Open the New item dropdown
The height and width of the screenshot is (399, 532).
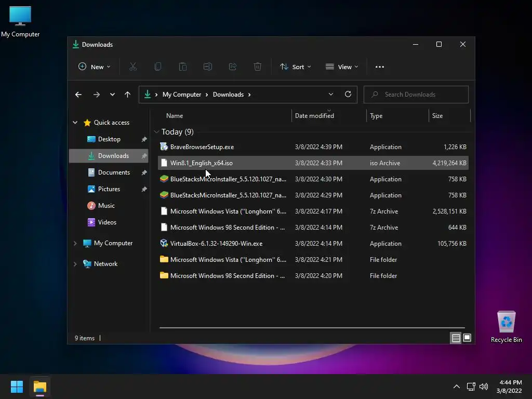tap(95, 67)
